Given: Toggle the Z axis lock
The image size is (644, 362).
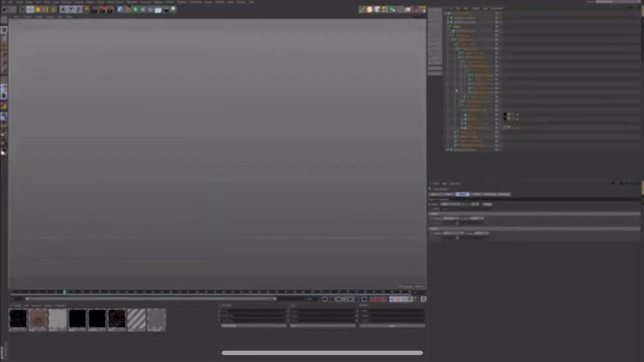Looking at the screenshot, I should point(78,9).
